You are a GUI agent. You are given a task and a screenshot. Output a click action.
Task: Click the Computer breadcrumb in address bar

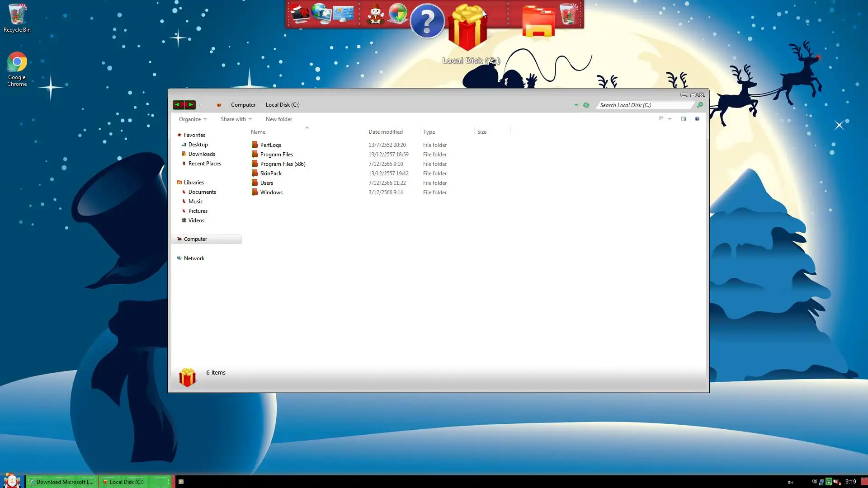click(x=243, y=105)
